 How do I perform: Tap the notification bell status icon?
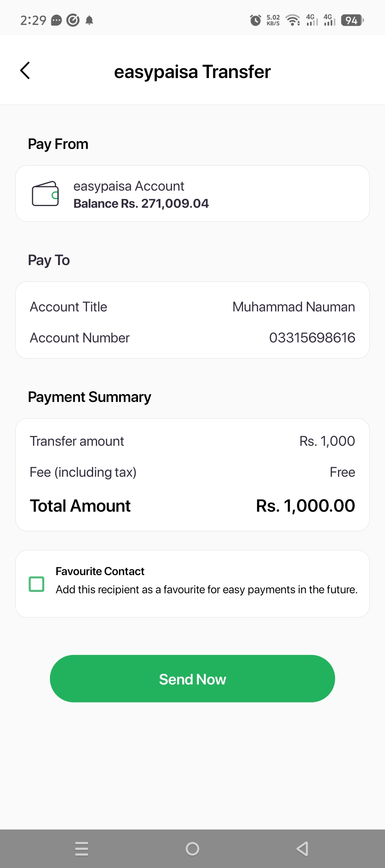pos(89,20)
